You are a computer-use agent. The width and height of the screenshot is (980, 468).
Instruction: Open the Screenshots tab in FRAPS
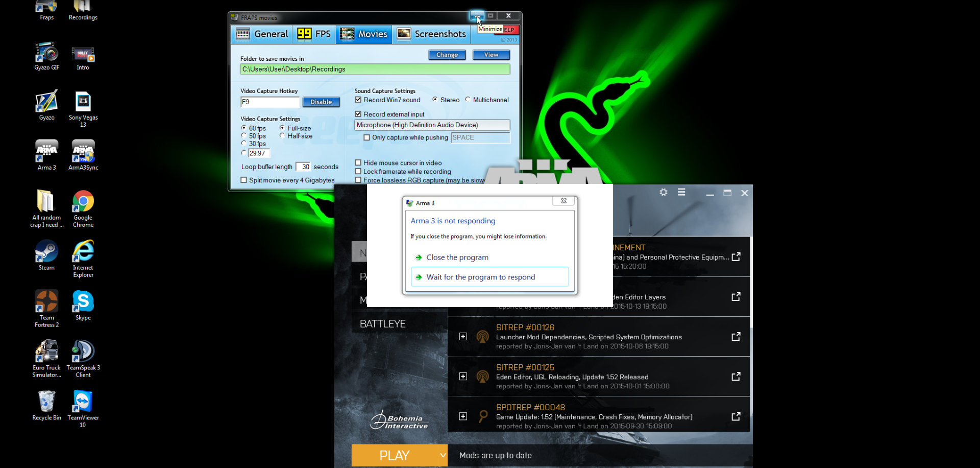(431, 34)
